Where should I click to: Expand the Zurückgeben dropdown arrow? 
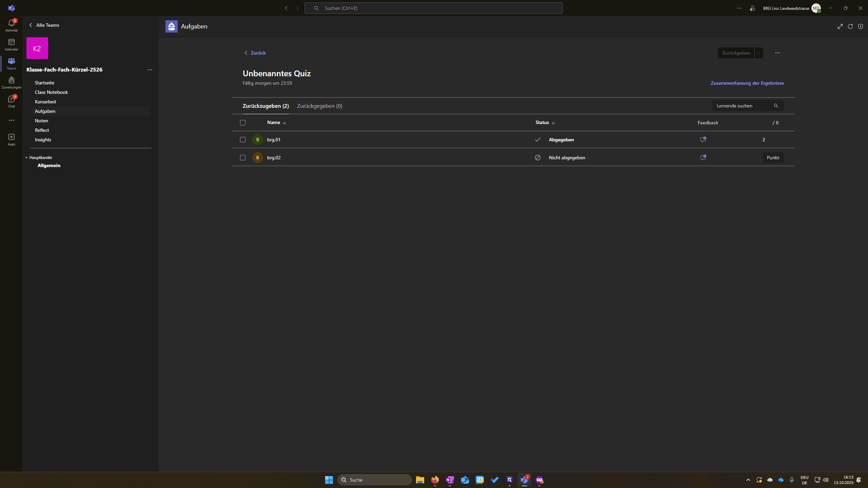pyautogui.click(x=759, y=53)
